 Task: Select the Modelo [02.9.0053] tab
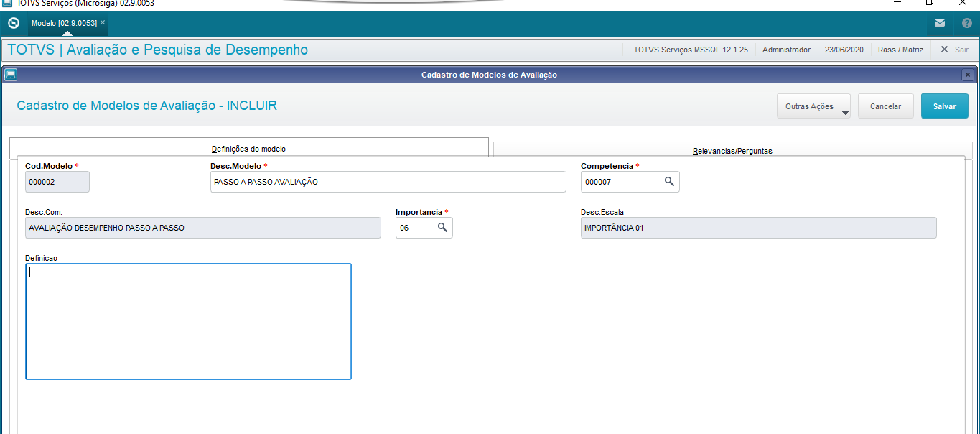click(x=64, y=23)
